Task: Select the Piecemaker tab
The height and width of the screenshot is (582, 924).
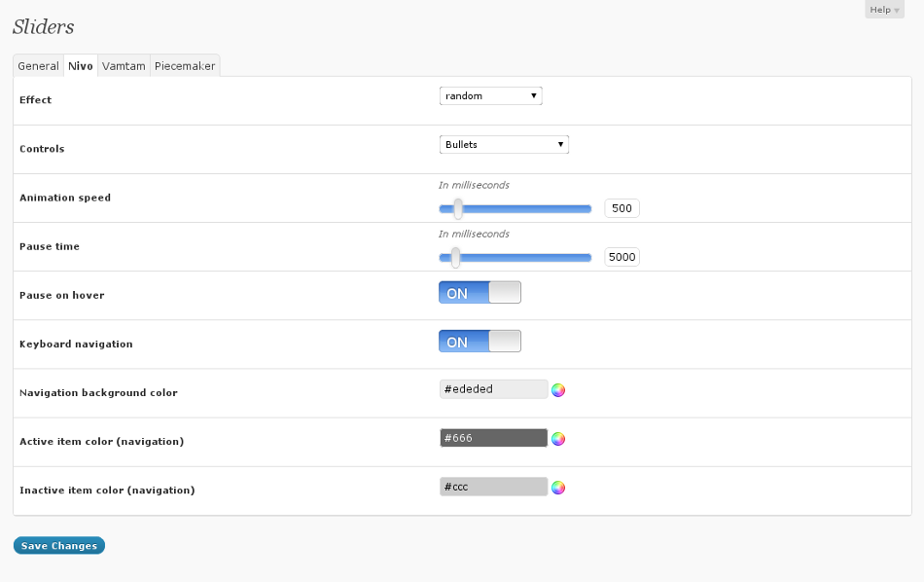Action: 185,66
